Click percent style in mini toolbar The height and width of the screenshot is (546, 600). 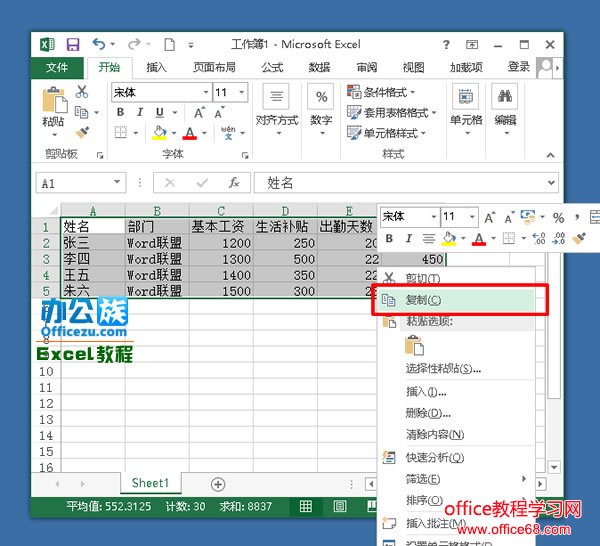[x=558, y=218]
